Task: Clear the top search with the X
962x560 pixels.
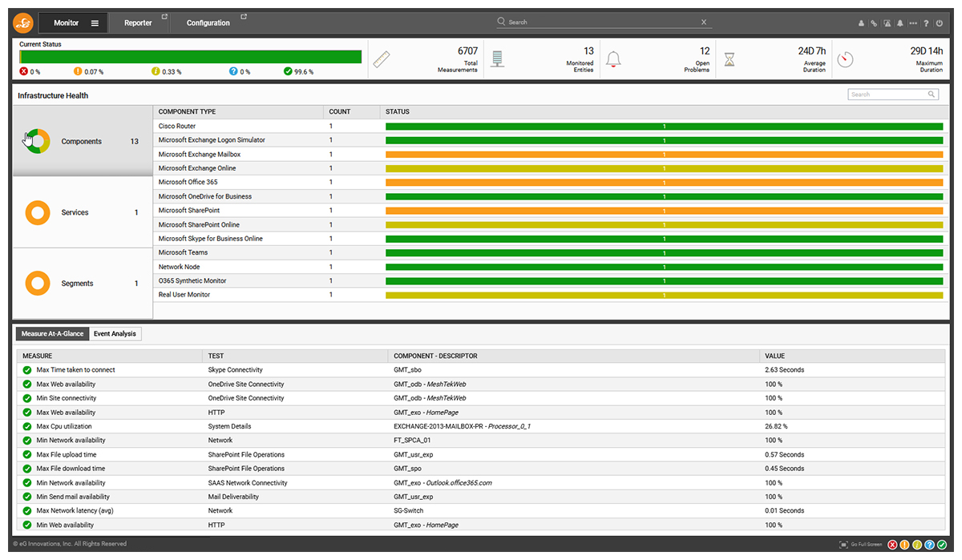Action: tap(704, 22)
